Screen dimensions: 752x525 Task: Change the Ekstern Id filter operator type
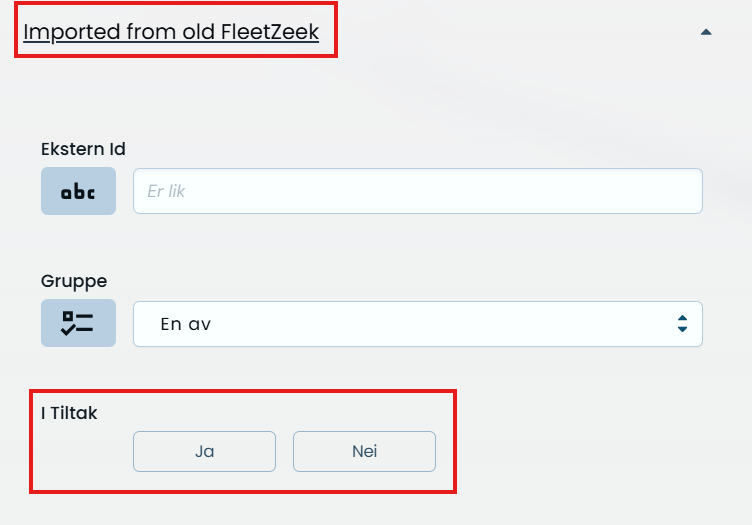click(78, 191)
